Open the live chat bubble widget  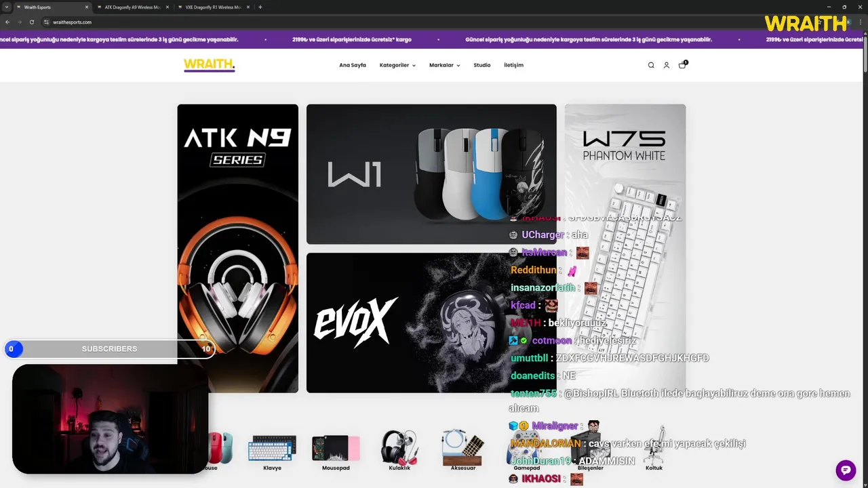coord(846,470)
